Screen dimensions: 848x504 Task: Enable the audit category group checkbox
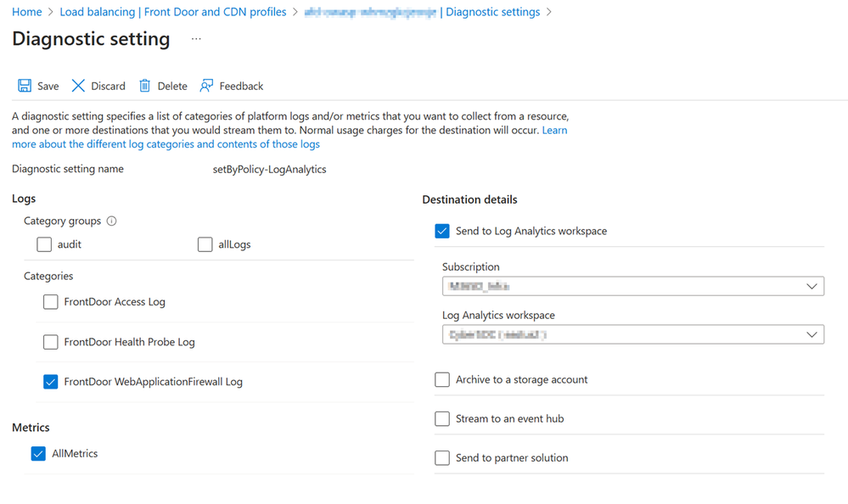point(44,244)
